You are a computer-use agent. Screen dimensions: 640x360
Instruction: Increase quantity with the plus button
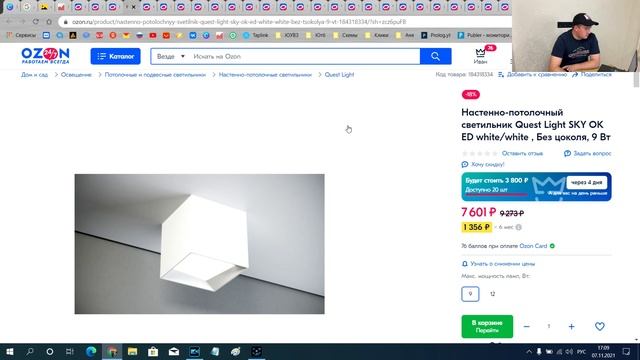[571, 327]
